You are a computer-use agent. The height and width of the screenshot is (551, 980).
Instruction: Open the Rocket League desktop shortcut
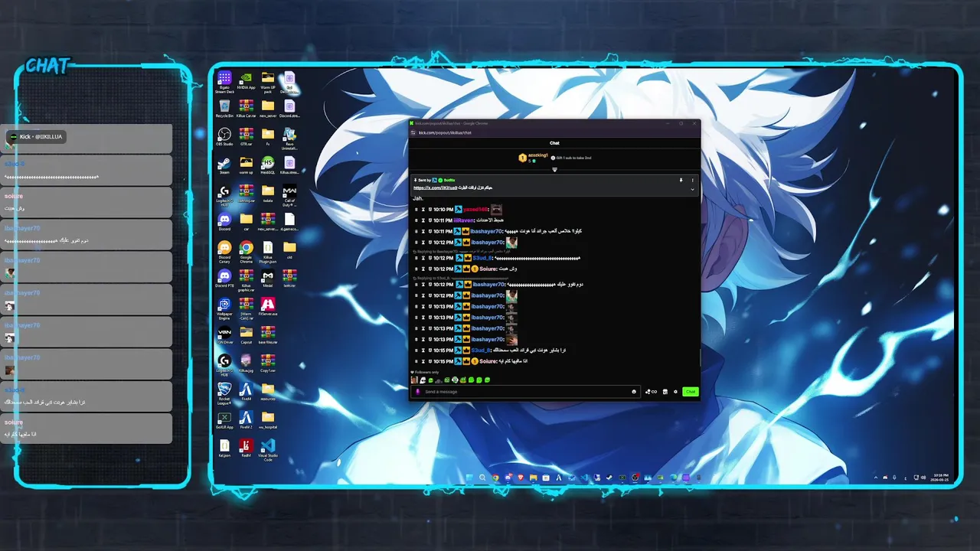click(224, 393)
